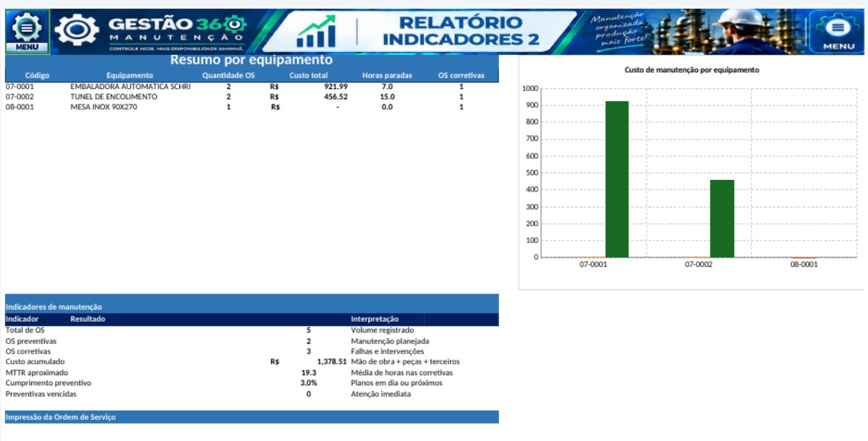This screenshot has width=868, height=441.
Task: Select the 'Horas paradas' column header
Action: coord(387,75)
